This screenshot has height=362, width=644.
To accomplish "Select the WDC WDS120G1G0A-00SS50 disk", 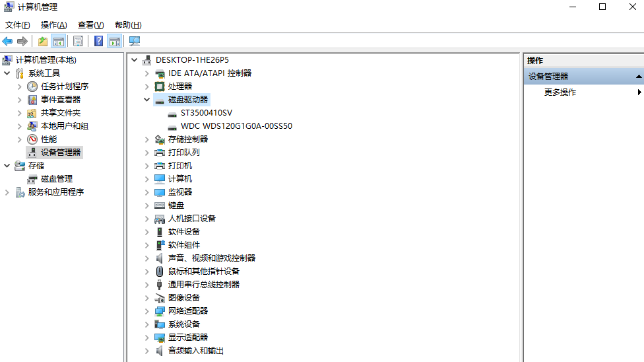I will [236, 126].
